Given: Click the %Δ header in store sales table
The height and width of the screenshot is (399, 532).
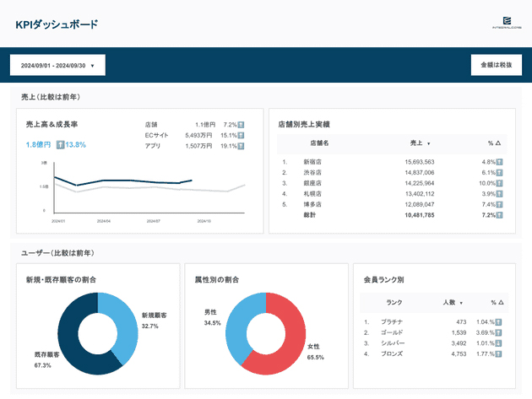Looking at the screenshot, I should (494, 143).
